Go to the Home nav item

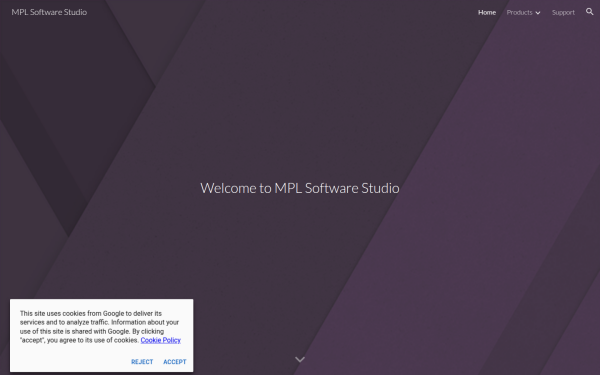tap(487, 12)
